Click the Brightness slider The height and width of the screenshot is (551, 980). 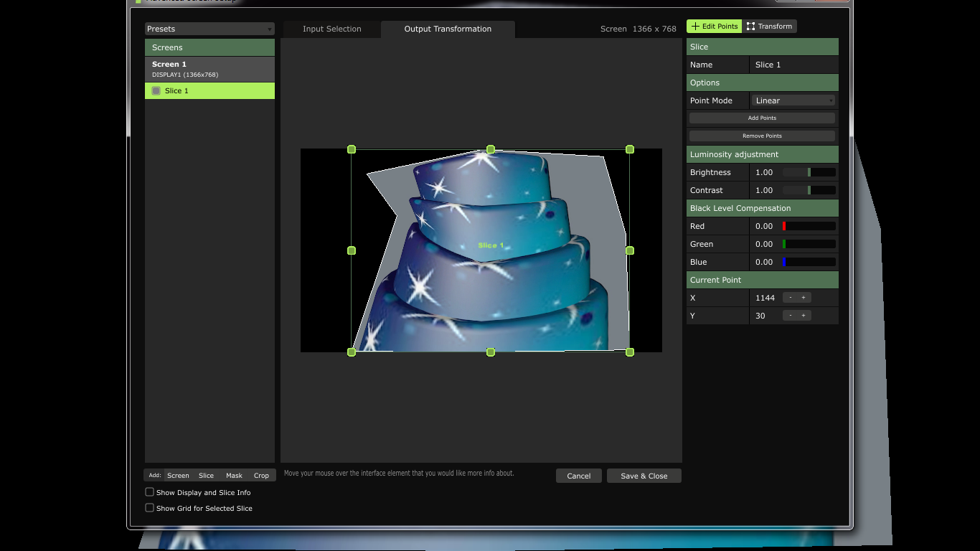click(809, 172)
